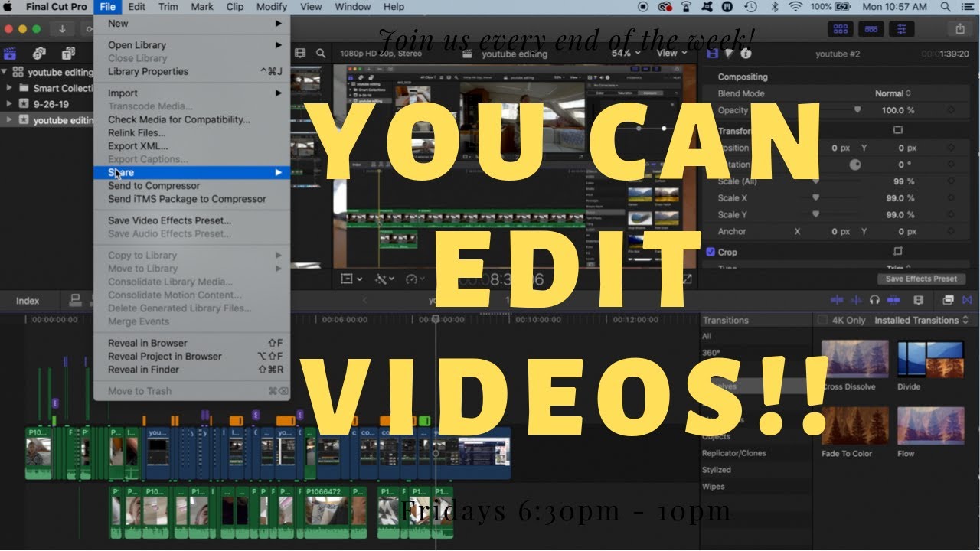The width and height of the screenshot is (980, 551).
Task: Choose Save Video Effects Preset menu item
Action: point(191,220)
